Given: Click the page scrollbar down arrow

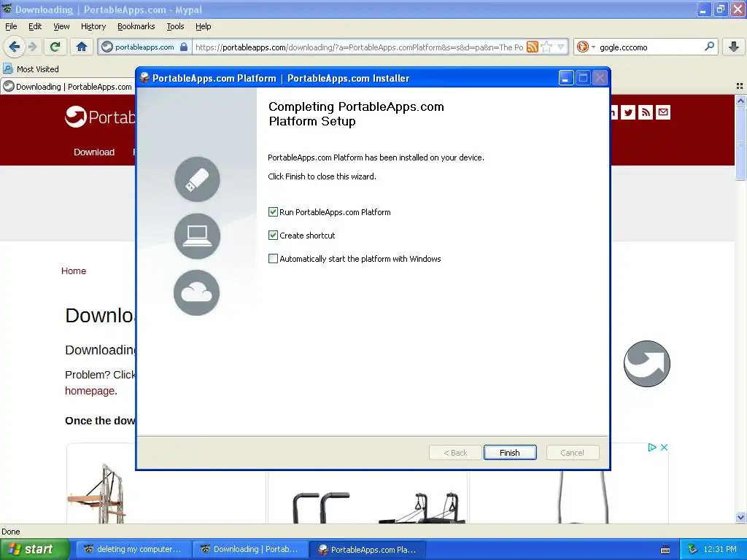Looking at the screenshot, I should (740, 517).
